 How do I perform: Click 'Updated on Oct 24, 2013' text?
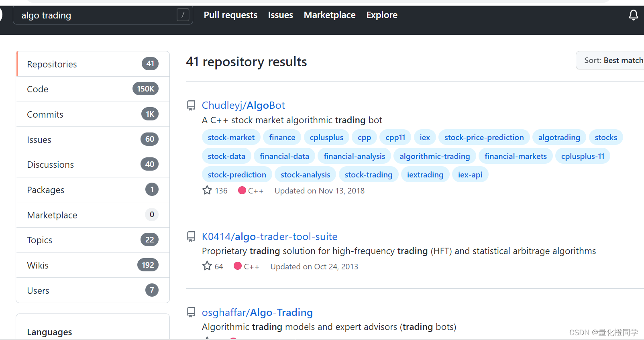click(x=314, y=267)
